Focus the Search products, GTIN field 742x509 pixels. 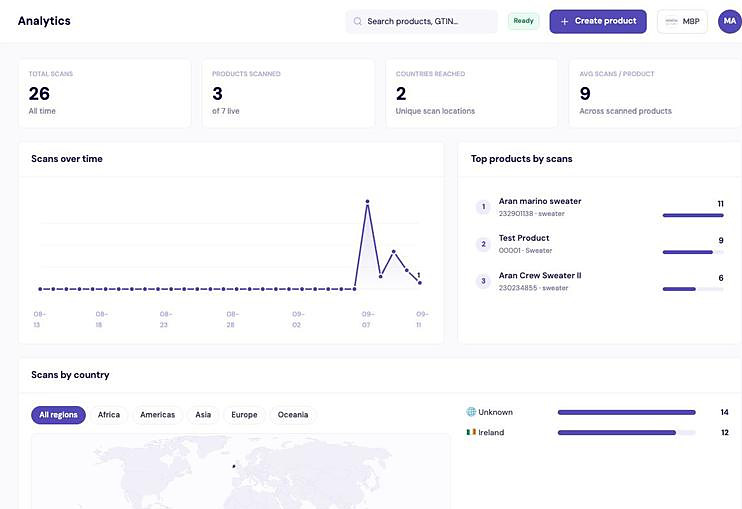421,21
